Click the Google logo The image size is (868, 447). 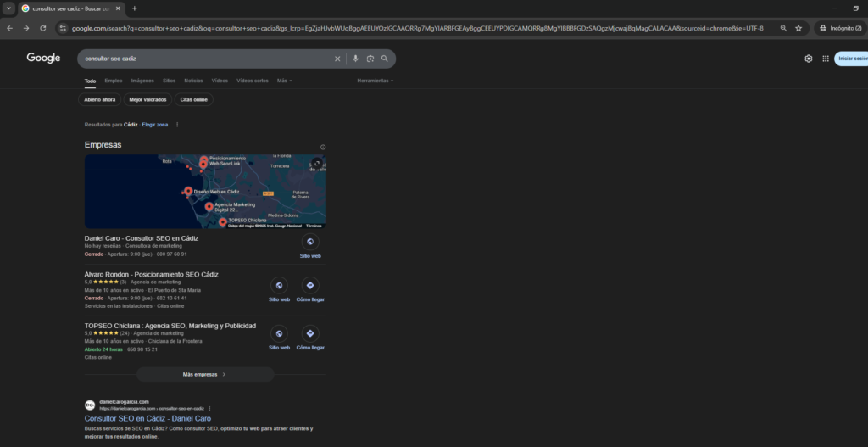[44, 59]
